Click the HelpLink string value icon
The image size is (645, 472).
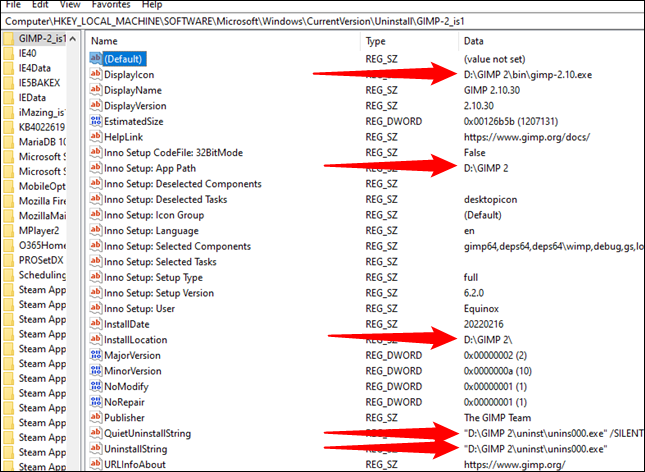coord(95,137)
